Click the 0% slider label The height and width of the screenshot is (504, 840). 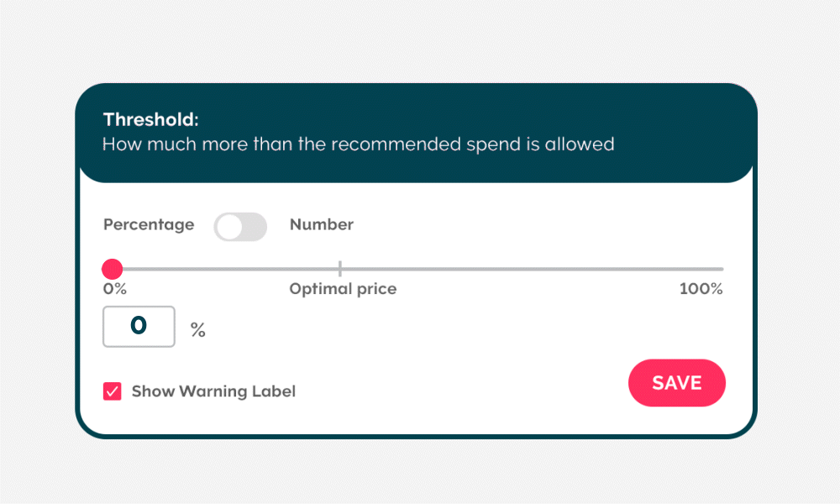114,289
